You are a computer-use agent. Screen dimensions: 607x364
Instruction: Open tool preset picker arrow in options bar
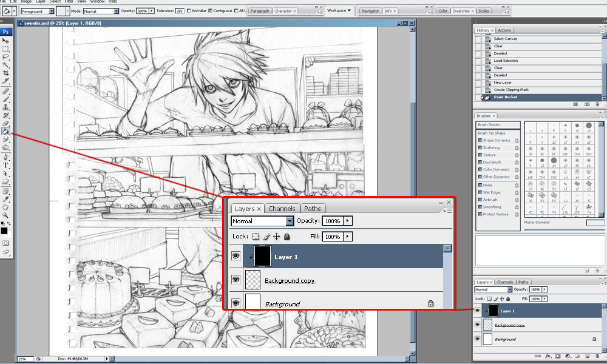click(x=14, y=11)
